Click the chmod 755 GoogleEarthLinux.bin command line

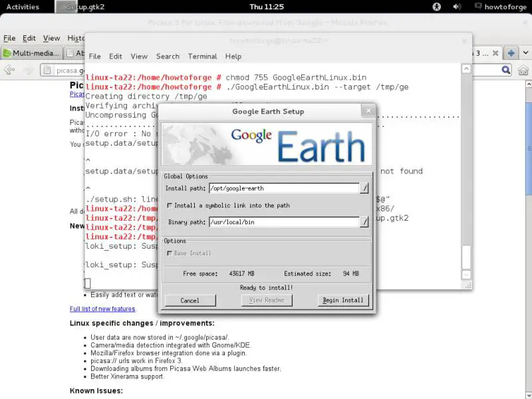[x=226, y=77]
